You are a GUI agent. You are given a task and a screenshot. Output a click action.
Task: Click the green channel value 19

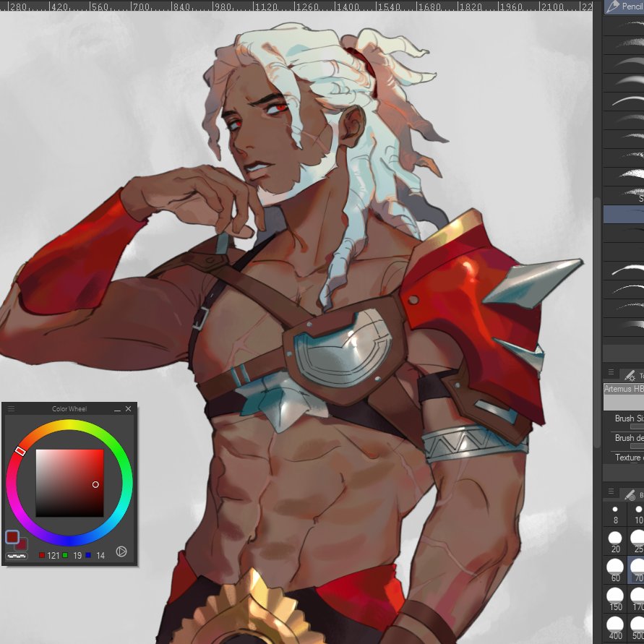[77, 556]
